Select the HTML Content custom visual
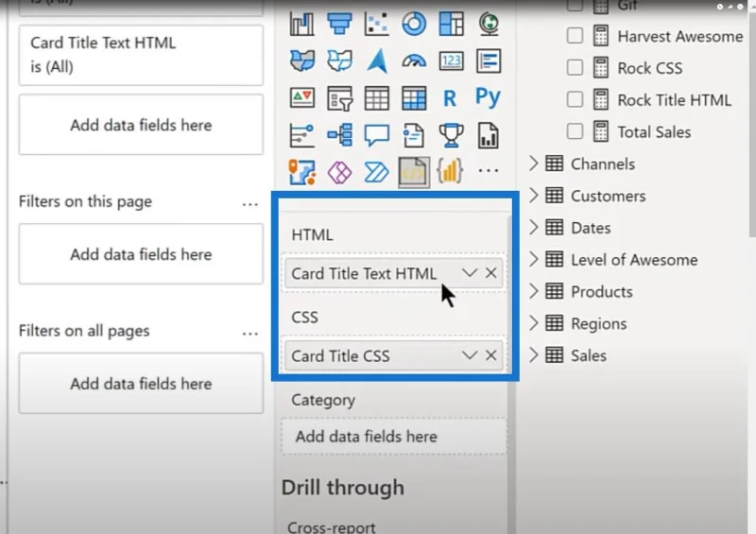 414,172
